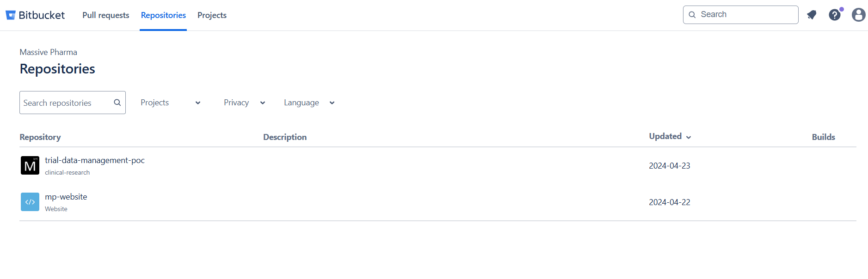
Task: Open the Language filter dropdown
Action: point(309,103)
